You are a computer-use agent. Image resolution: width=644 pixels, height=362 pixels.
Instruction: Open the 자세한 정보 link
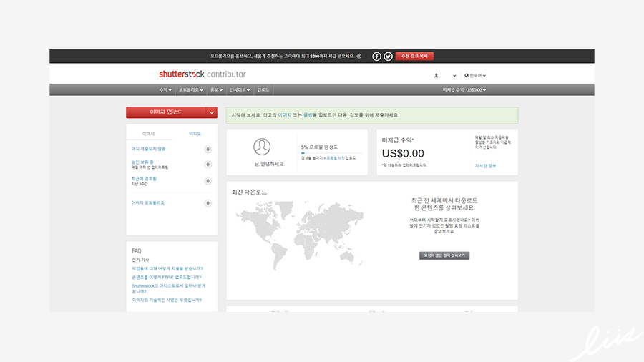pos(485,166)
